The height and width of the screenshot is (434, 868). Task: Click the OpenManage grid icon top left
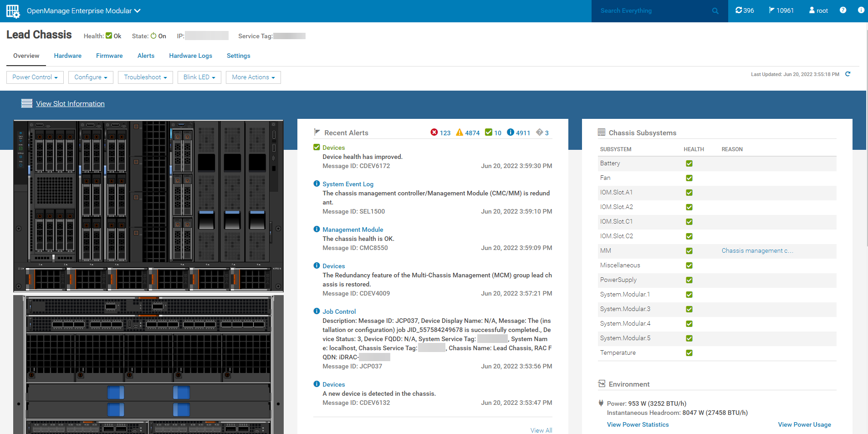(12, 10)
